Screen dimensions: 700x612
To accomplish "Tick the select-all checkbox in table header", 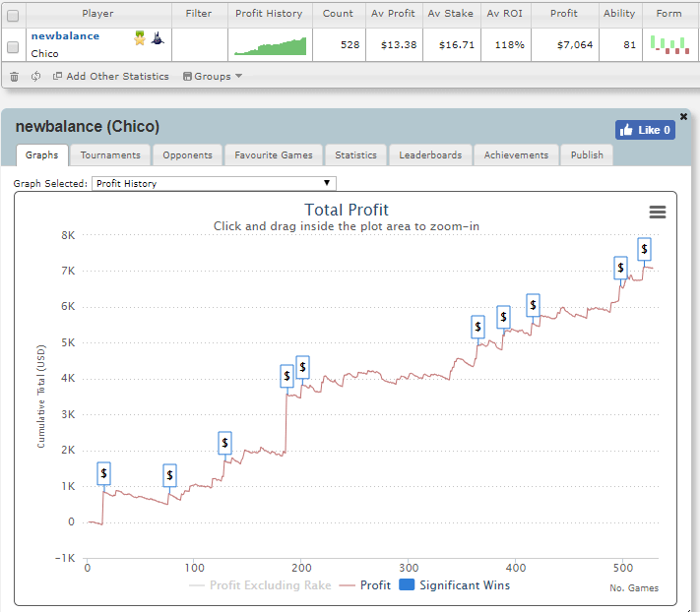I will tap(13, 16).
